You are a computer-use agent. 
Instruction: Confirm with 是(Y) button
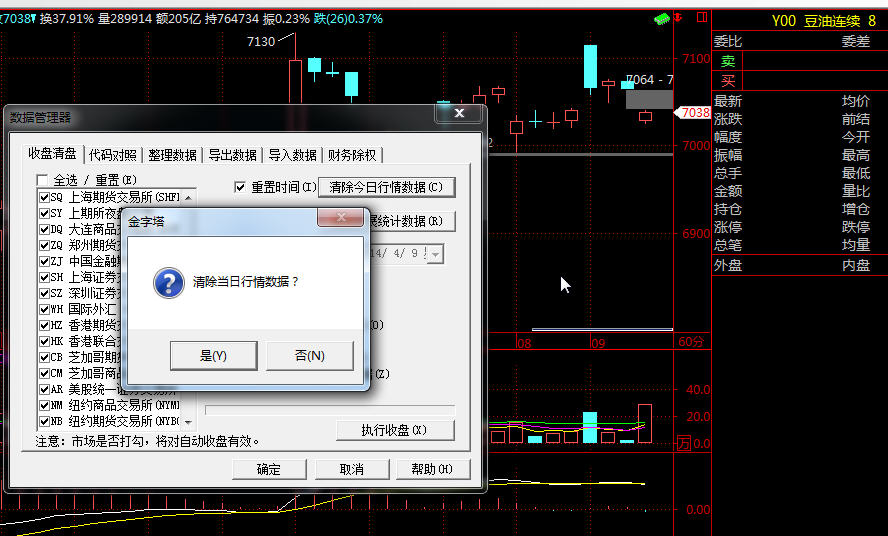pyautogui.click(x=214, y=356)
